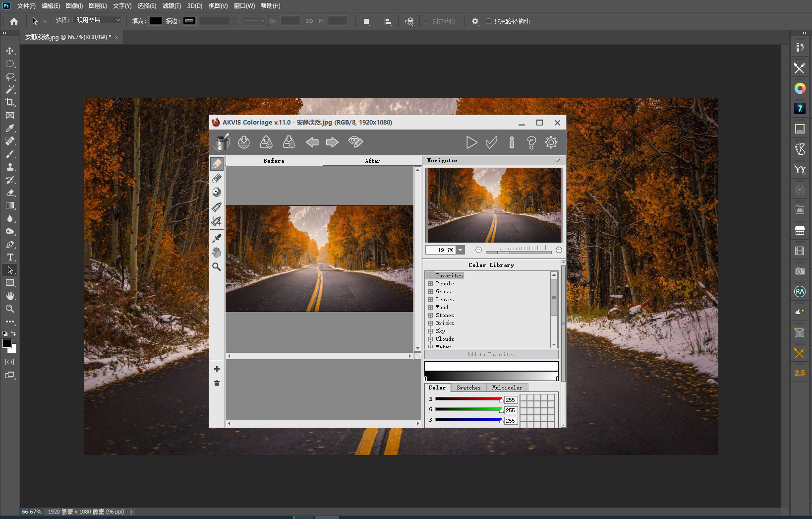Click the Add to Favorites button
This screenshot has height=519, width=812.
(491, 355)
